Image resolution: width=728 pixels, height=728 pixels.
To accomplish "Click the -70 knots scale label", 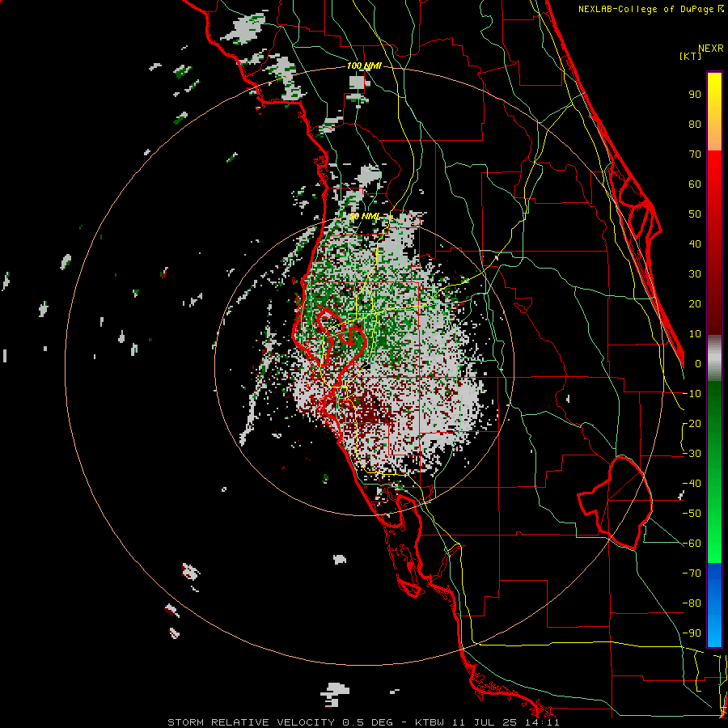I will click(x=692, y=574).
